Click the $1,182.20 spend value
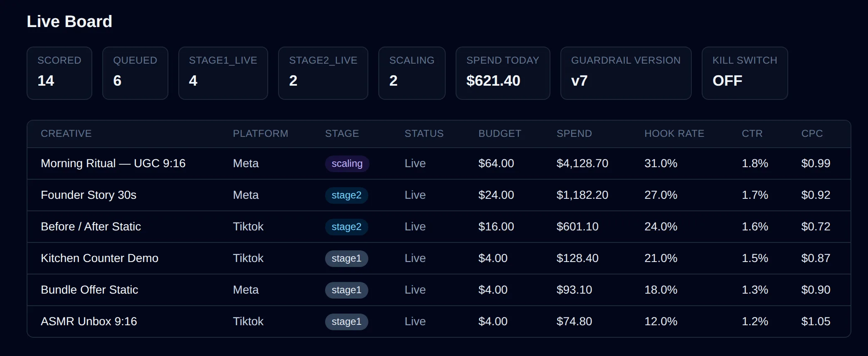The height and width of the screenshot is (356, 868). coord(582,195)
